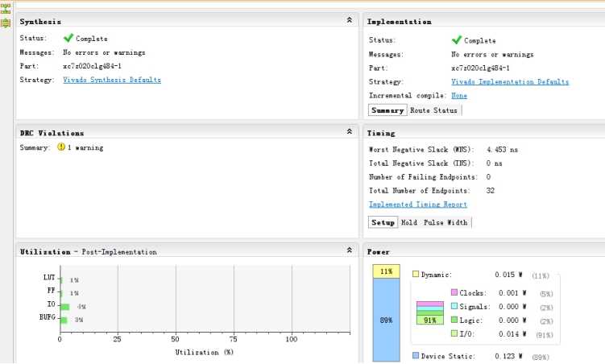Screen dimensions: 605x364
Task: Click Synthesis 'No errors or warnings' message
Action: [x=104, y=52]
